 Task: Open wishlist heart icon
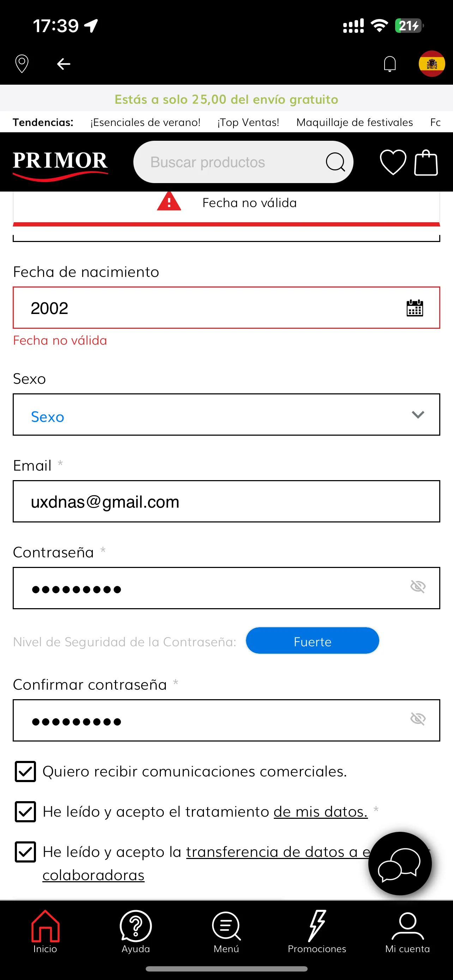(393, 162)
